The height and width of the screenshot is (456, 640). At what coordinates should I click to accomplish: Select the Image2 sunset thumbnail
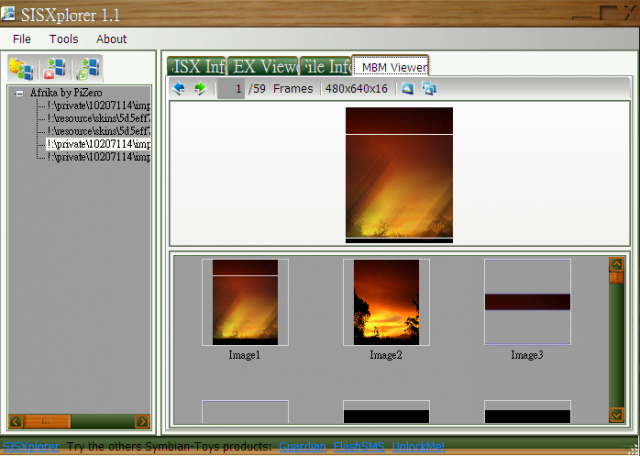[x=386, y=303]
